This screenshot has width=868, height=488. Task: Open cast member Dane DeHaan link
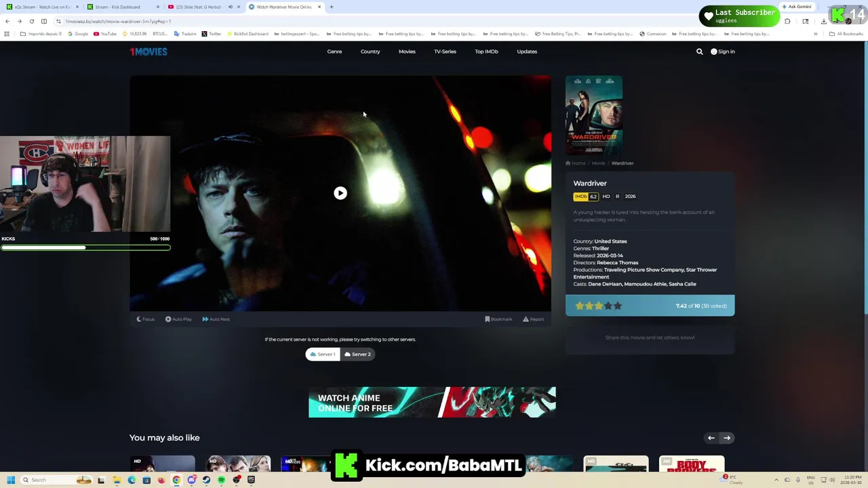point(604,284)
